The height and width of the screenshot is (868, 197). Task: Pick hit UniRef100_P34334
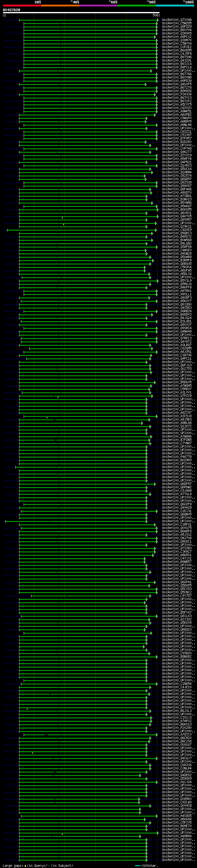click(177, 94)
